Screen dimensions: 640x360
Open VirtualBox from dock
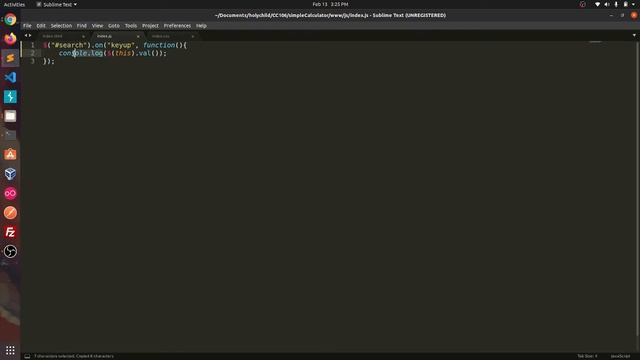[10, 174]
